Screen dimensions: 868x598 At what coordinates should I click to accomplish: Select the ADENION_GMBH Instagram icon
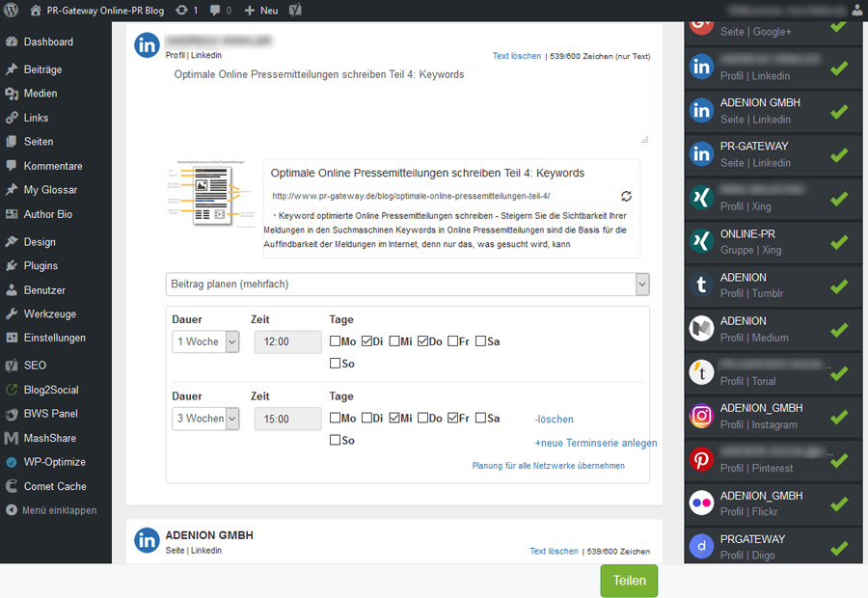[701, 416]
